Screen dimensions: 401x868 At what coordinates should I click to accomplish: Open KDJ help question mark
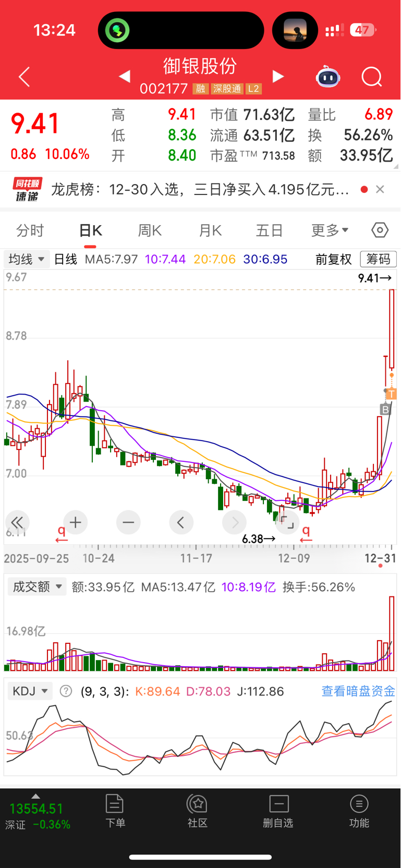point(66,691)
